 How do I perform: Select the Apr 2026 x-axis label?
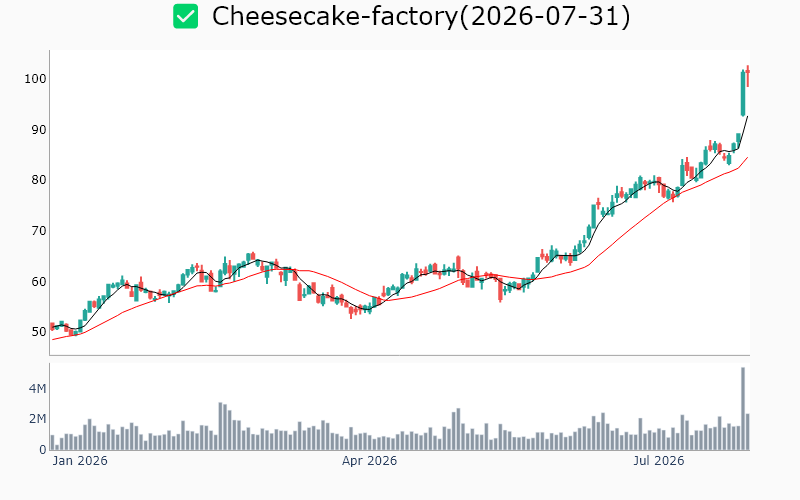(369, 461)
